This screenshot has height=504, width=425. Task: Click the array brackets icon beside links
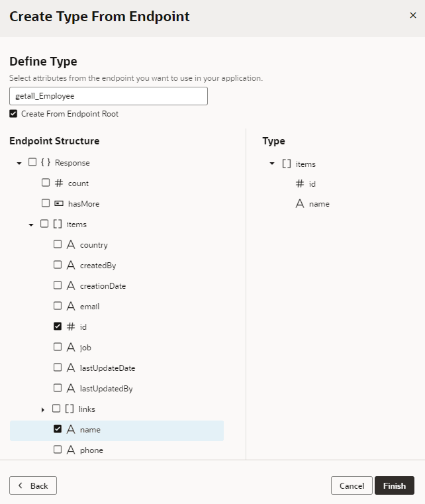69,409
